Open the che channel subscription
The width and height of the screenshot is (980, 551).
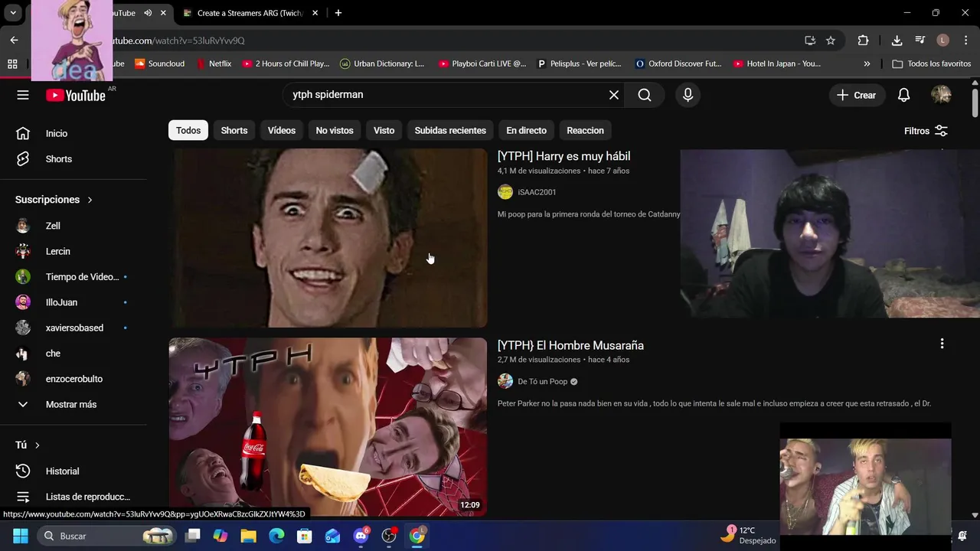click(x=73, y=354)
